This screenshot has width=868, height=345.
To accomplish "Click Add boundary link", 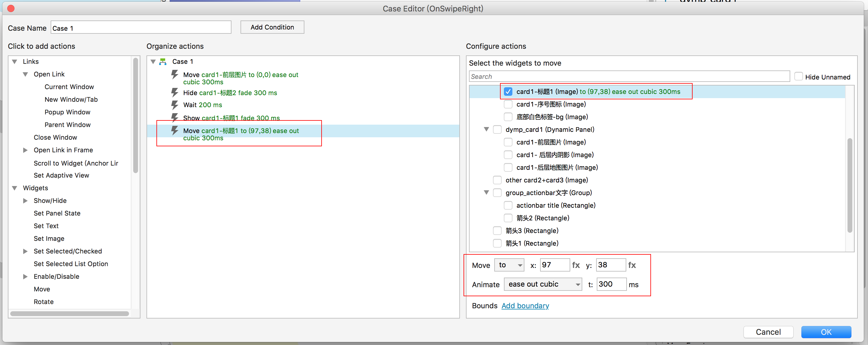I will [x=525, y=306].
